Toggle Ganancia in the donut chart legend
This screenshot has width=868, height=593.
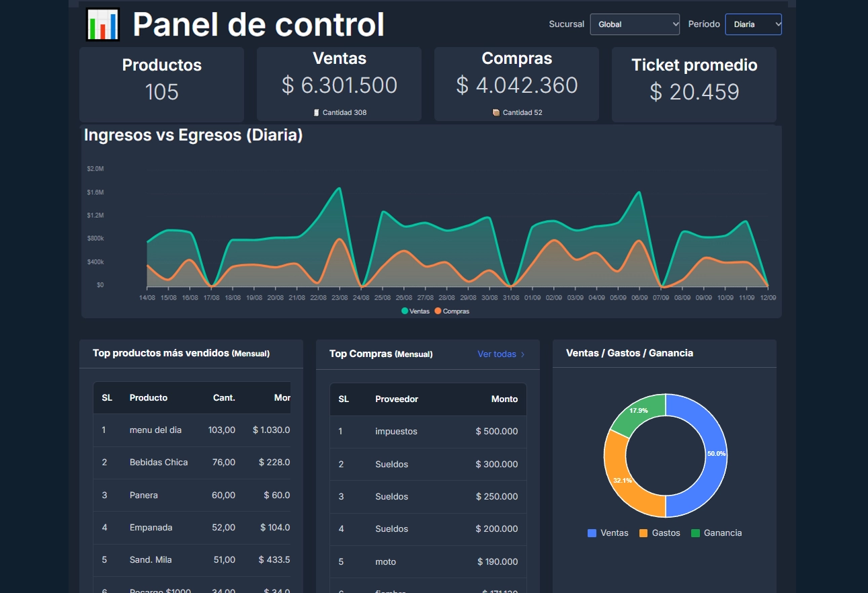click(716, 533)
